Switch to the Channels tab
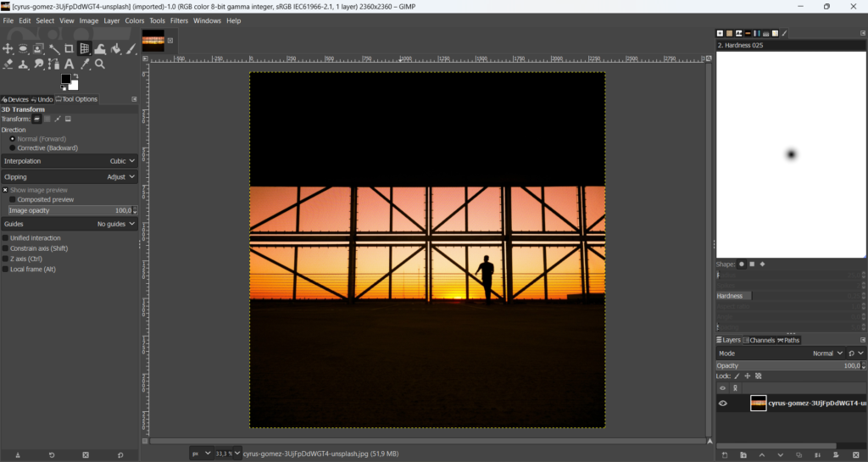The width and height of the screenshot is (868, 462). [759, 340]
